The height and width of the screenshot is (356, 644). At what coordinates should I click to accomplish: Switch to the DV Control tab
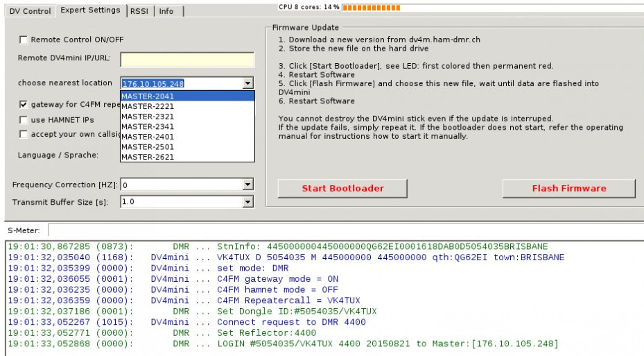click(x=30, y=11)
